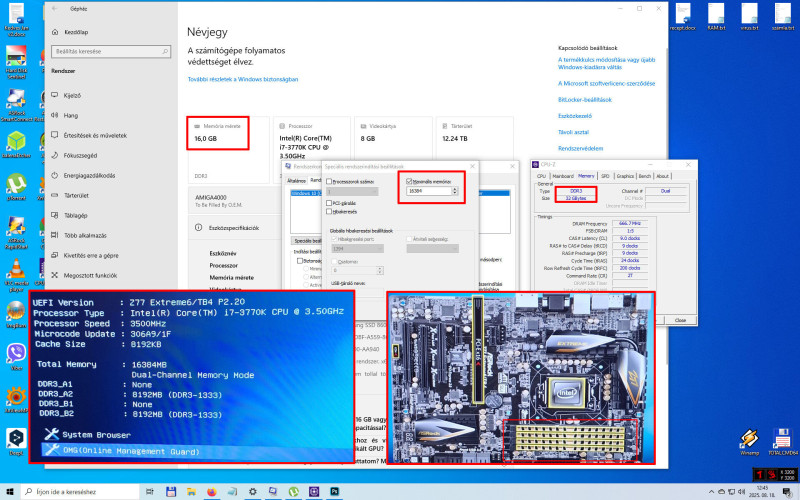
Task: Open Fókuszsegéd focus assist settings
Action: point(74,155)
